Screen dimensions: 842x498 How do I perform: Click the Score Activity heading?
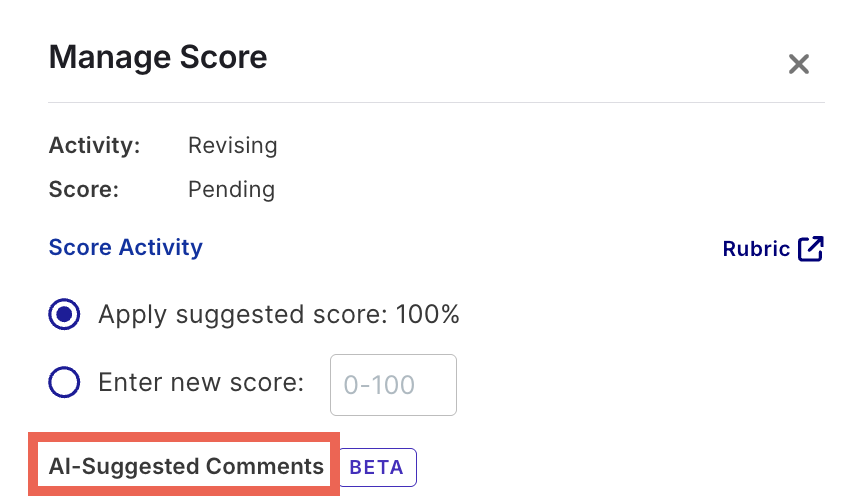click(125, 247)
